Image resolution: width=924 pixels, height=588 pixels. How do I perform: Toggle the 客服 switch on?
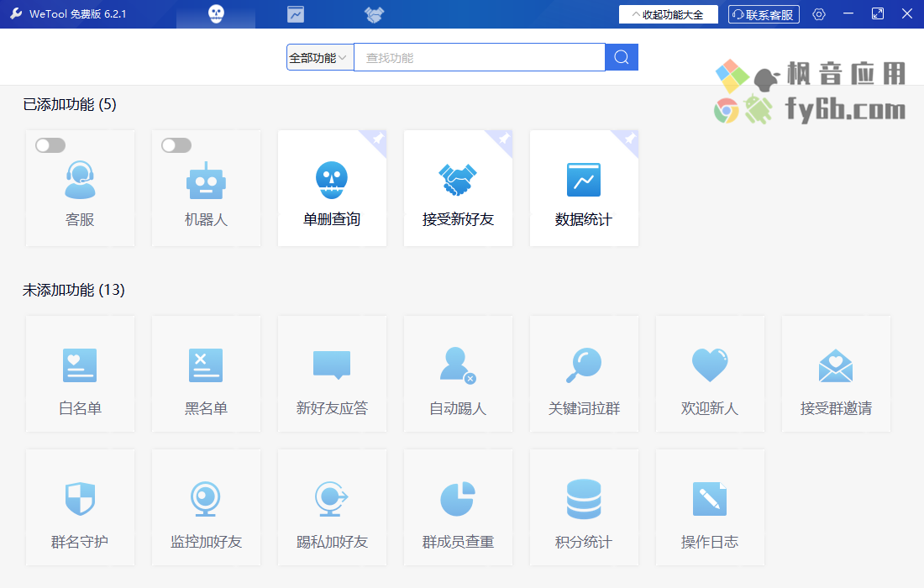coord(50,145)
